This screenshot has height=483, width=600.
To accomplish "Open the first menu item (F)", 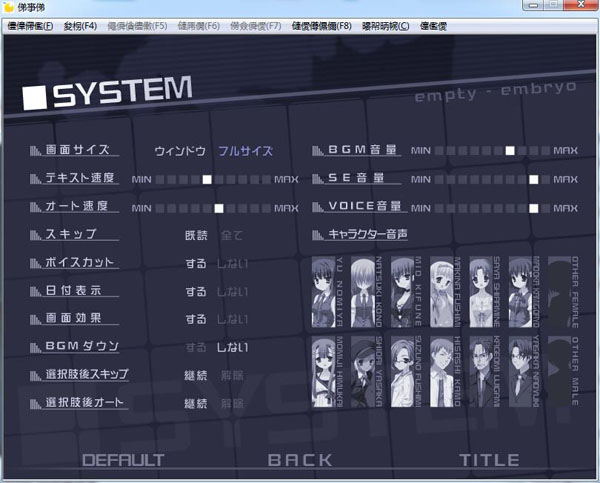I will (31, 26).
